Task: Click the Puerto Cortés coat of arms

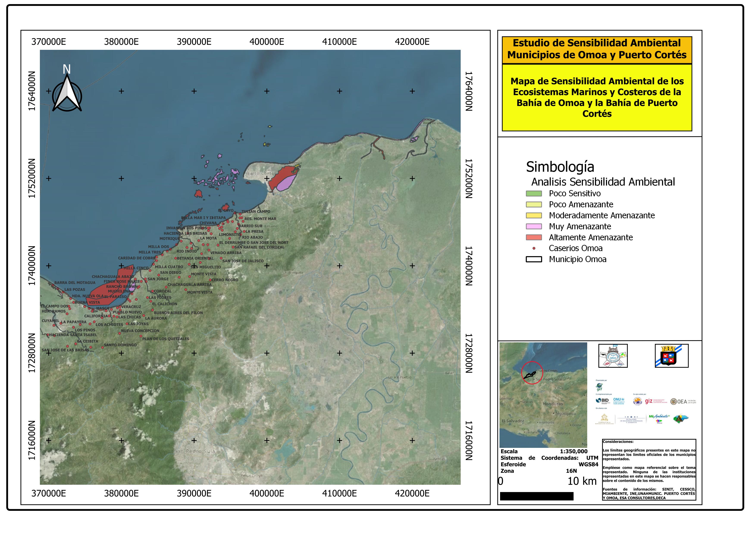Action: (x=671, y=356)
